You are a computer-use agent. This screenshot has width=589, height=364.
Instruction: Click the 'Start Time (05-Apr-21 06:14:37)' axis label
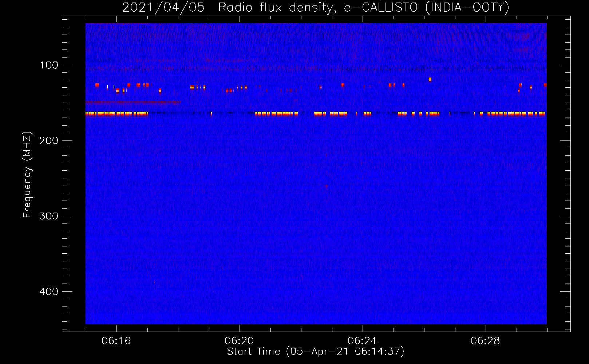coord(316,352)
